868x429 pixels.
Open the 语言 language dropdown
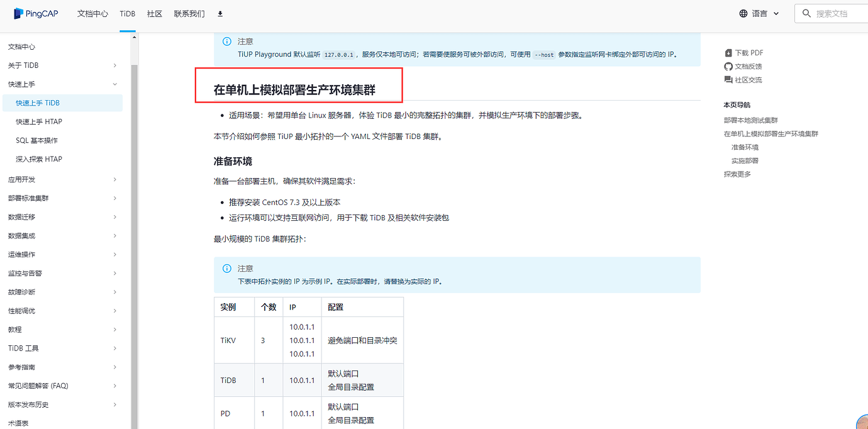[x=759, y=13]
